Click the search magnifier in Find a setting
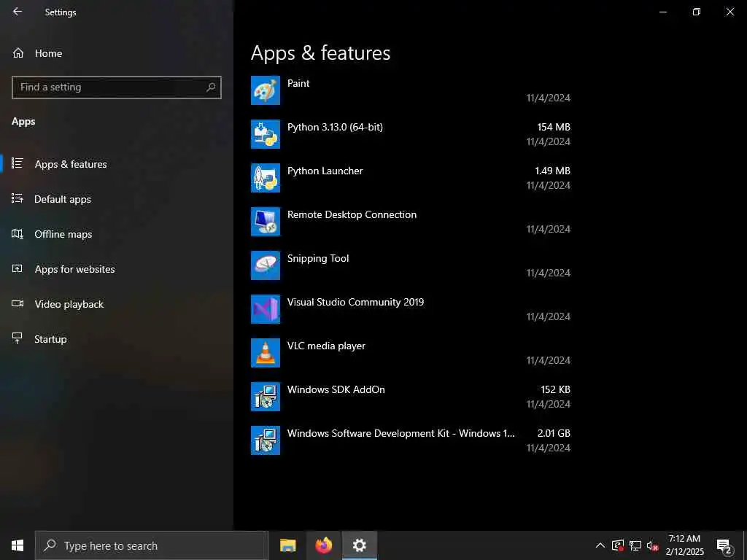Viewport: 747px width, 560px height. tap(211, 87)
